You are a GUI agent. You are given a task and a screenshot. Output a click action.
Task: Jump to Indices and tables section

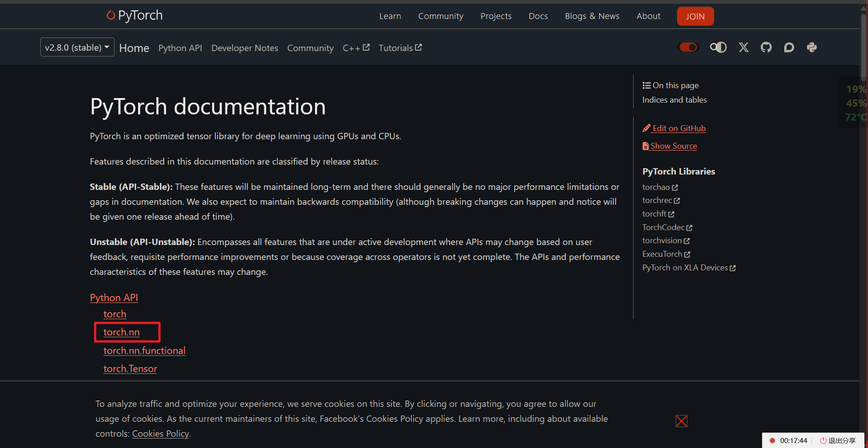674,100
